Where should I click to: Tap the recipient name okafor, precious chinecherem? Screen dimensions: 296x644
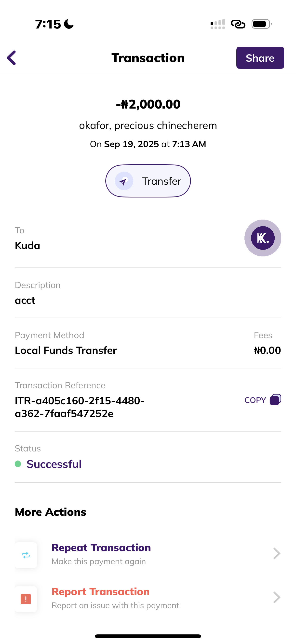(x=148, y=126)
